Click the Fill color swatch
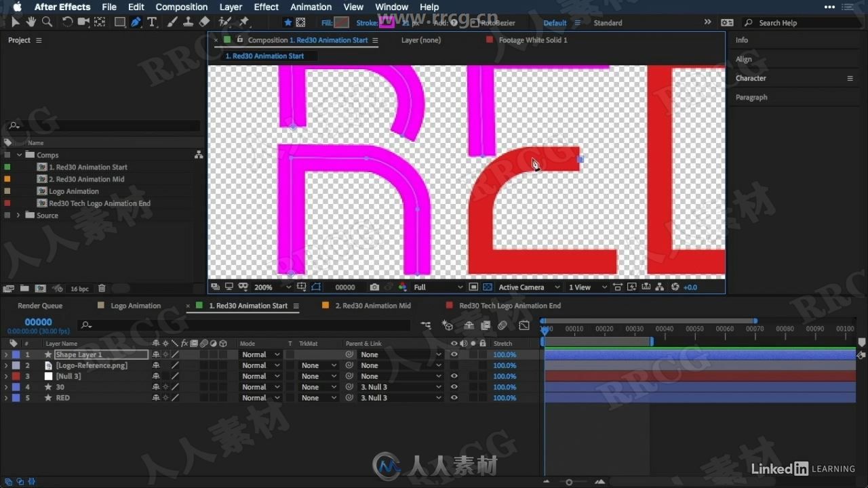This screenshot has height=488, width=868. point(342,23)
